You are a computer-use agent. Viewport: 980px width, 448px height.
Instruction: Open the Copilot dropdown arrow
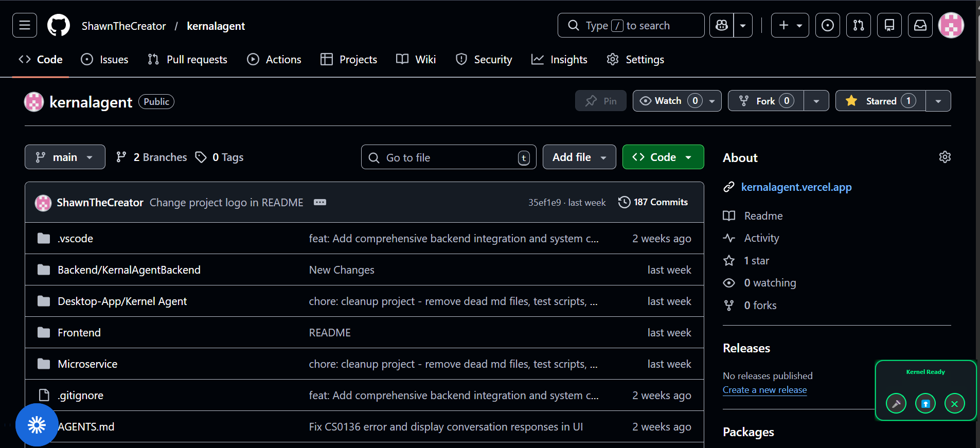(x=743, y=25)
